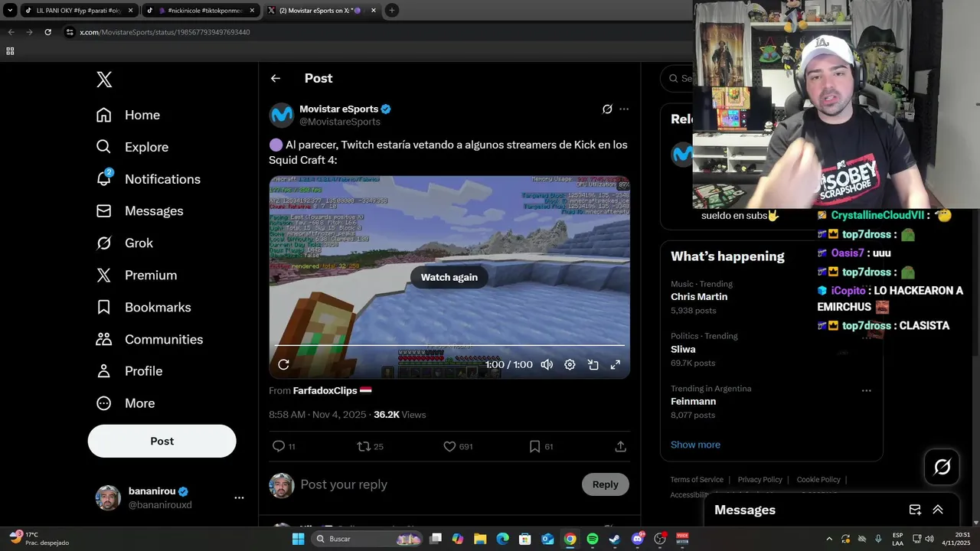Click the reply icon with 11 replies
Screen dimensions: 980x551
point(279,446)
